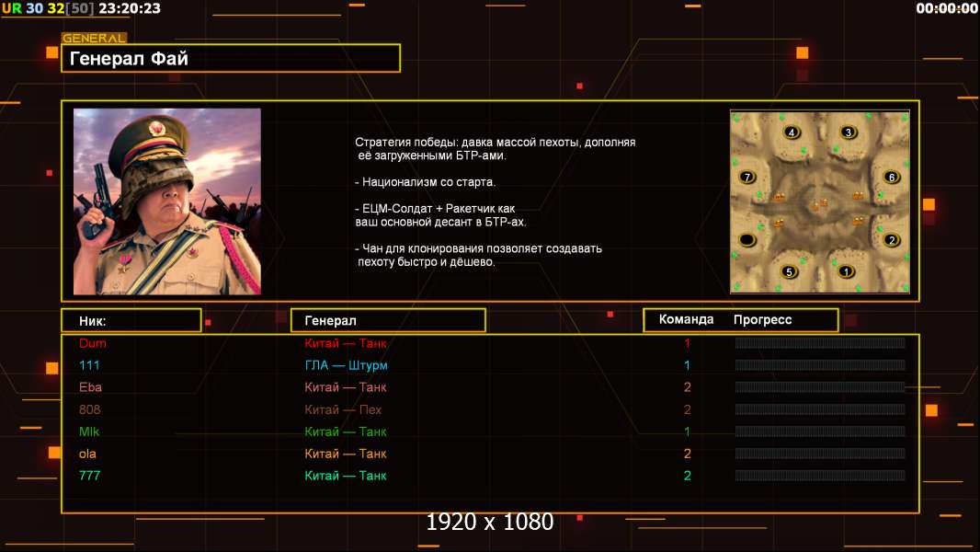
Task: Select start position 4 on the minimap
Action: coord(792,132)
